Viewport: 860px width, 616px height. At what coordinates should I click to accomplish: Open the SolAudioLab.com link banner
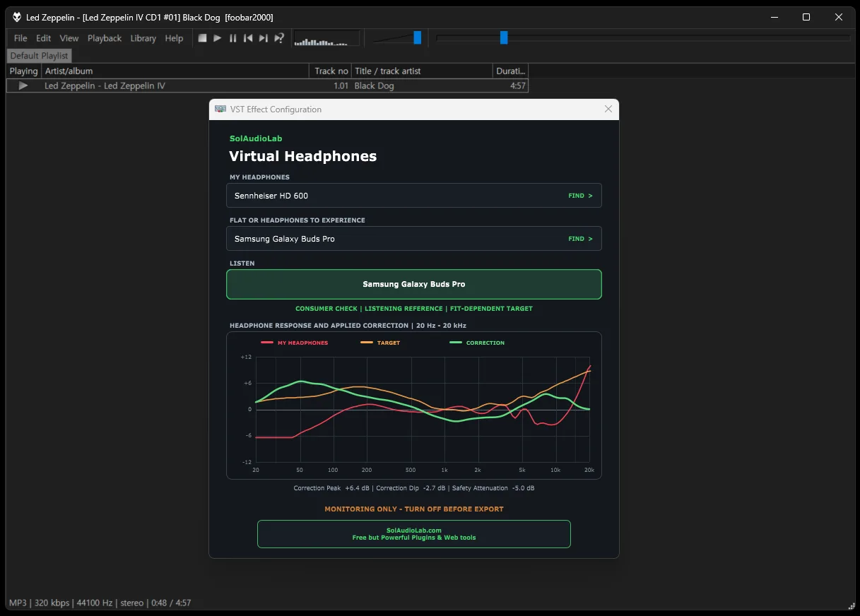pos(414,534)
